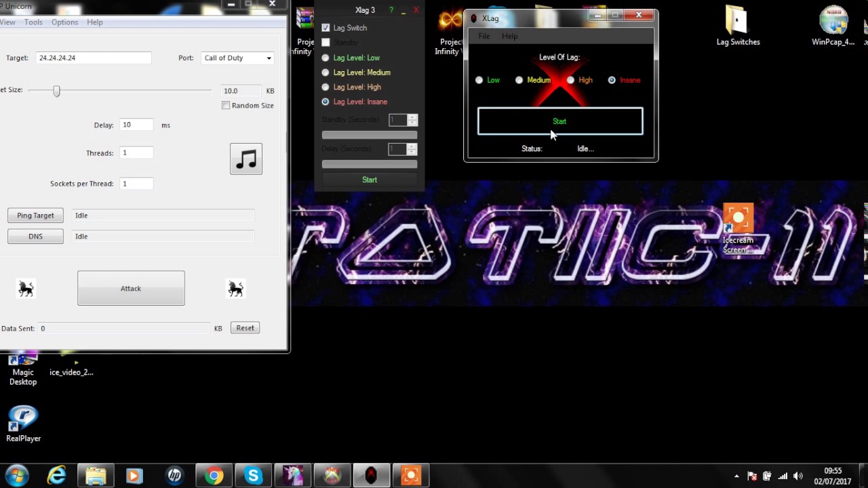Viewport: 868px width, 488px height.
Task: Click Start in the Xlag 3 window
Action: click(x=370, y=180)
